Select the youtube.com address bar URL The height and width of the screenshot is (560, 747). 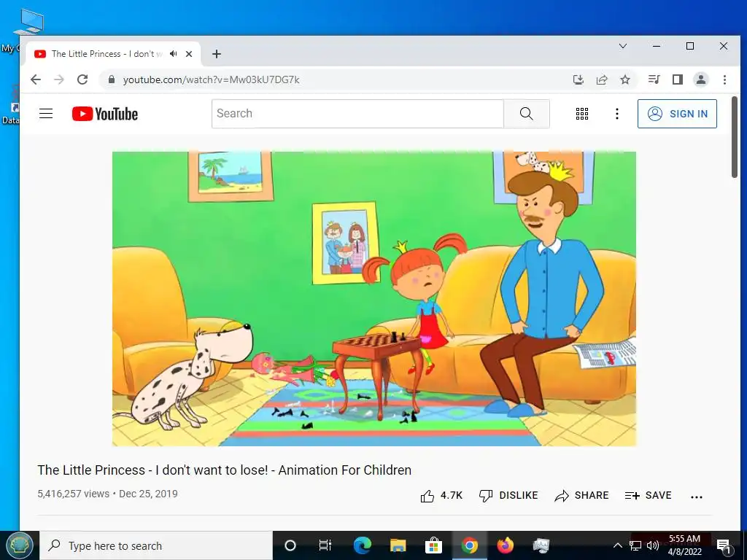pyautogui.click(x=211, y=80)
